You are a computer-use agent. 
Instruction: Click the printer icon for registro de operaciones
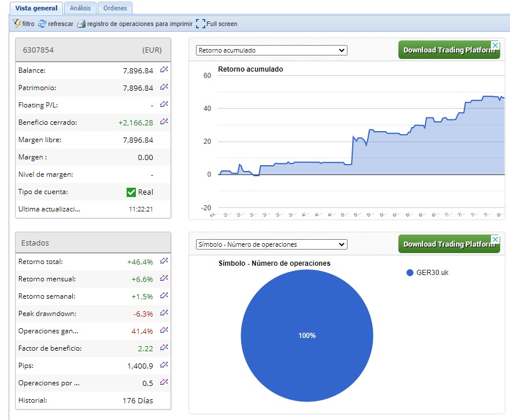(82, 24)
